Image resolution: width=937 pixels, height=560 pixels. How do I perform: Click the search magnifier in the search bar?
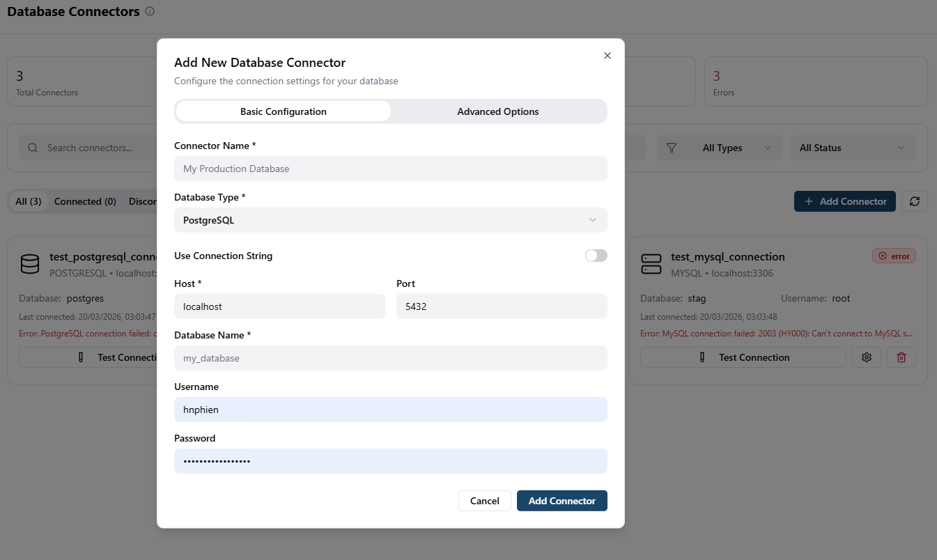(32, 148)
